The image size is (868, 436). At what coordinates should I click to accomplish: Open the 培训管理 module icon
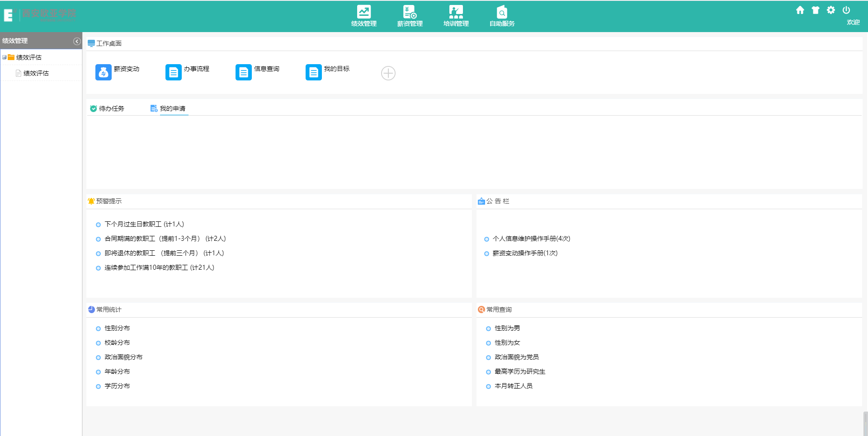[456, 16]
